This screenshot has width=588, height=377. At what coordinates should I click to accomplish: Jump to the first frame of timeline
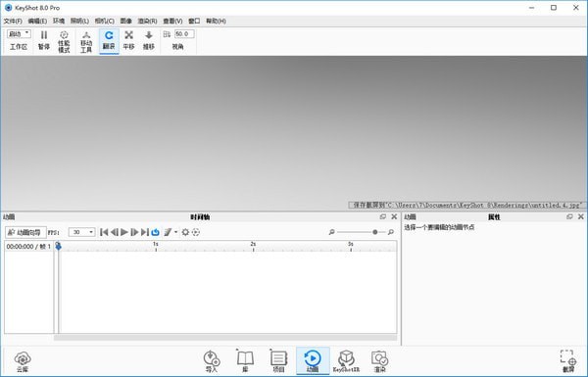pos(104,232)
